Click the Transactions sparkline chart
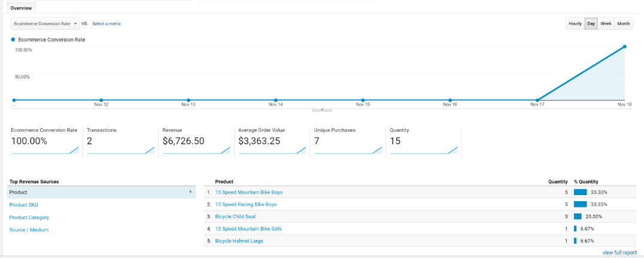This screenshot has width=644, height=258. coord(120,151)
